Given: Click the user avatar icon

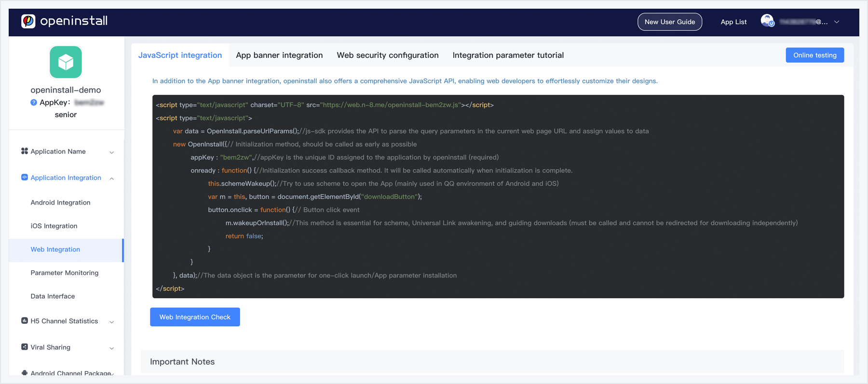Looking at the screenshot, I should pos(767,21).
